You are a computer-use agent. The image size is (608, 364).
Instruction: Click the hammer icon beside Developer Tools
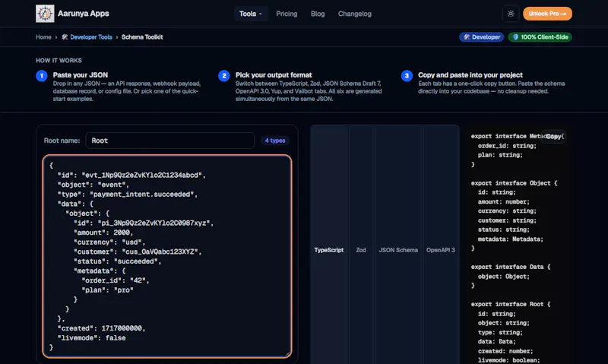65,36
